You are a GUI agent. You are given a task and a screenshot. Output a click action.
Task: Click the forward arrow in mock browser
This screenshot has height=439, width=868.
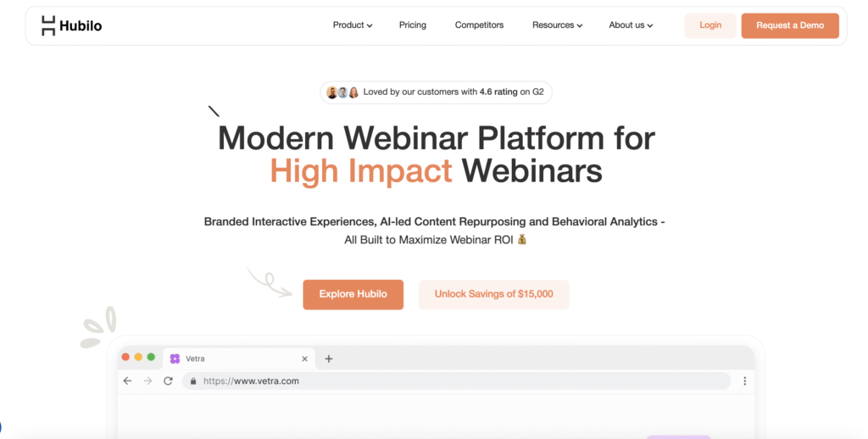147,381
